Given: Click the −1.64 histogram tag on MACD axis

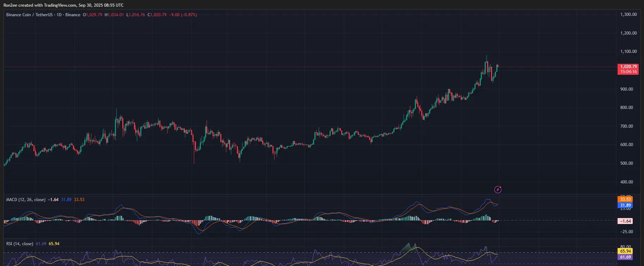Looking at the screenshot, I should click(x=625, y=221).
